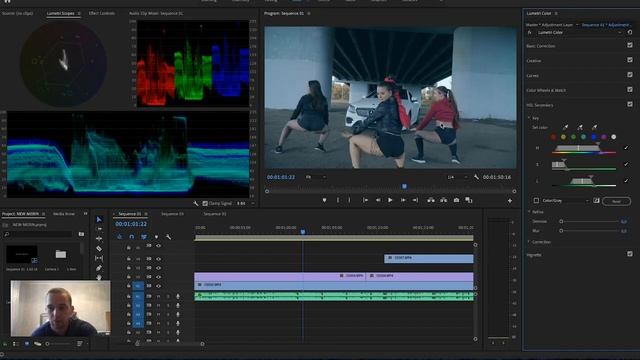Screen dimensions: 640x360
Task: Open the Media Browser tab
Action: click(64, 214)
